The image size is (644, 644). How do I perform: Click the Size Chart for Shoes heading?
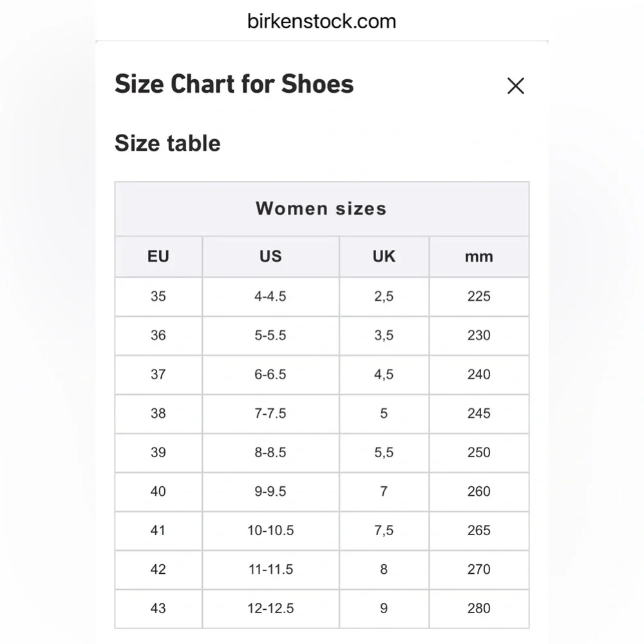234,84
